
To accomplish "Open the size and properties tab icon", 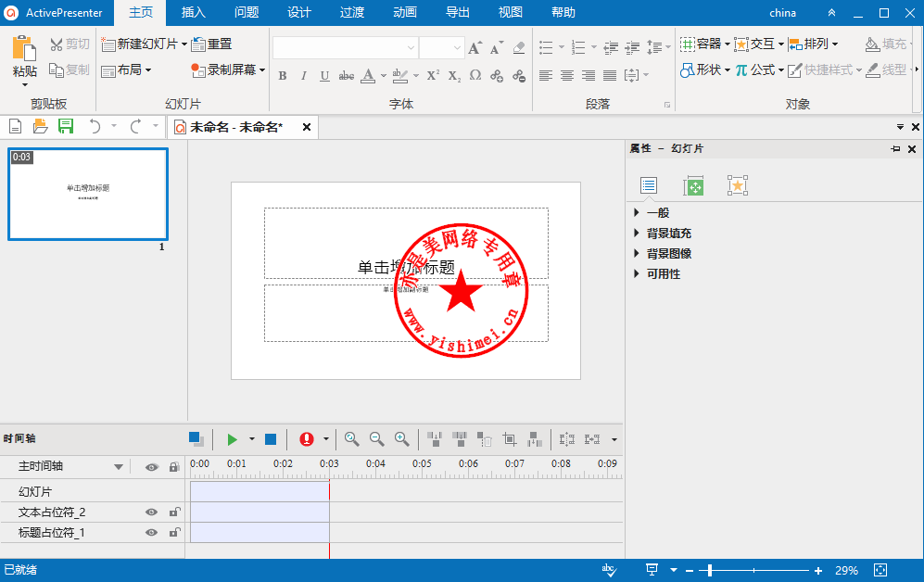I will [693, 185].
